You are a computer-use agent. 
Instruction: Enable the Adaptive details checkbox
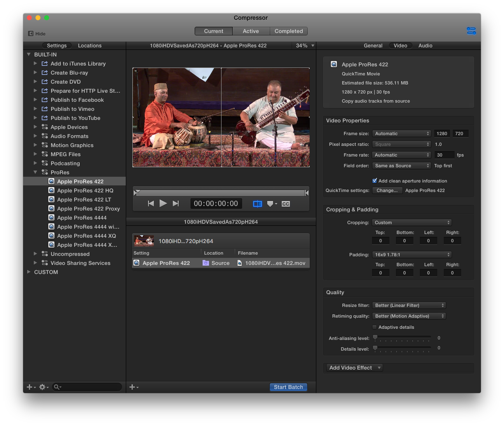(x=374, y=327)
